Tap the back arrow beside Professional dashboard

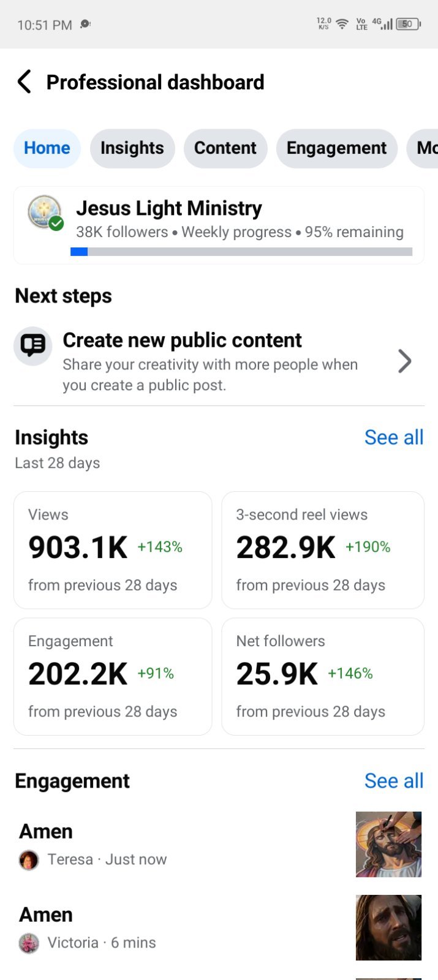pyautogui.click(x=25, y=81)
